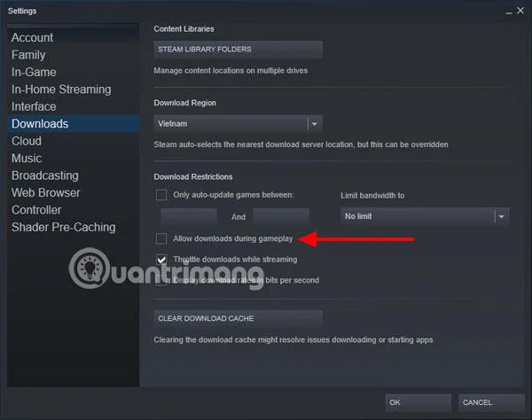Close the Settings window
This screenshot has height=420, width=532.
[x=520, y=11]
